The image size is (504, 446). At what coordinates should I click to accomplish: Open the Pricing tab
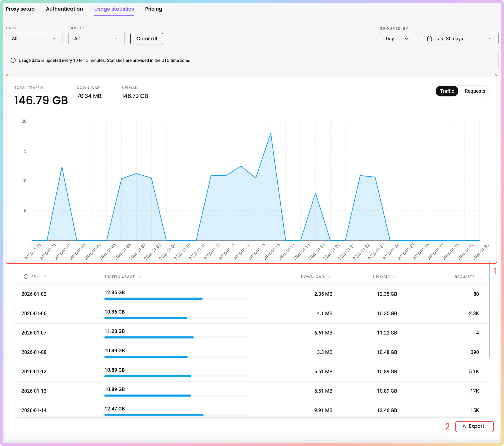coord(153,9)
